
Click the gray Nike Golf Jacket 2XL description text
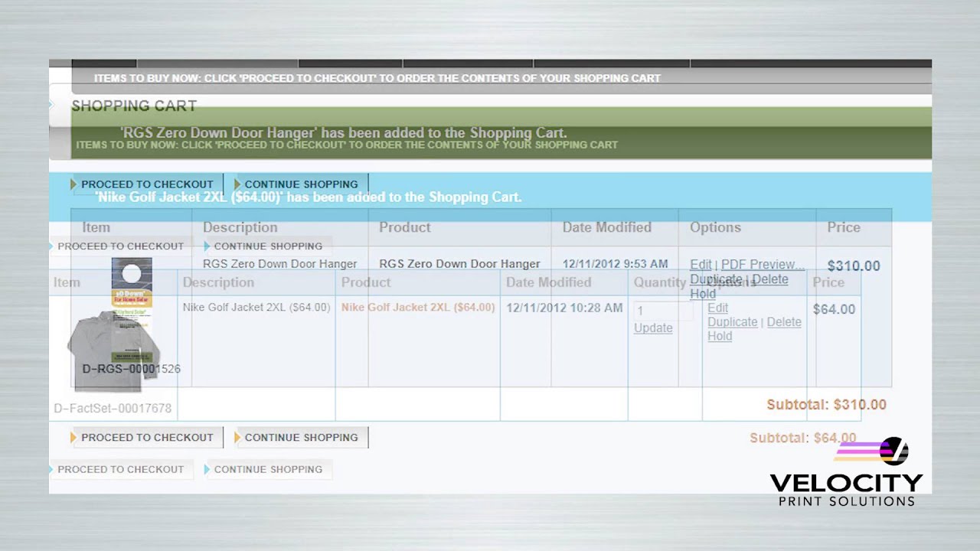256,308
